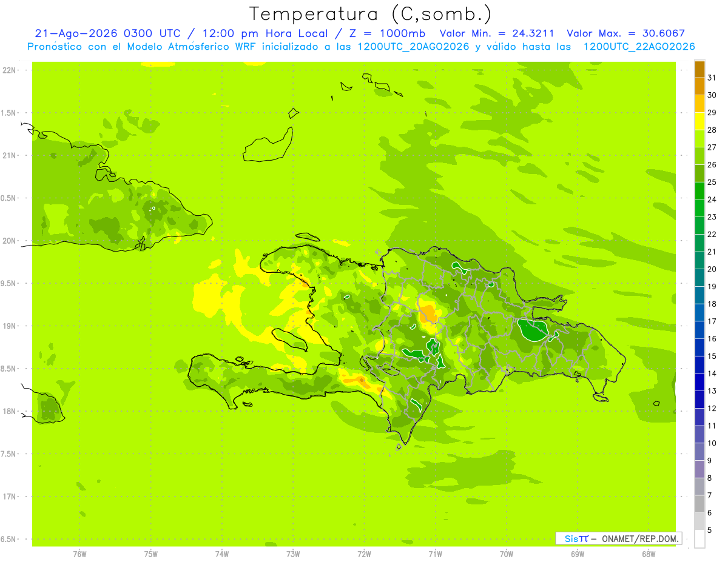Click the '5' legend label
The image size is (728, 562).
710,530
